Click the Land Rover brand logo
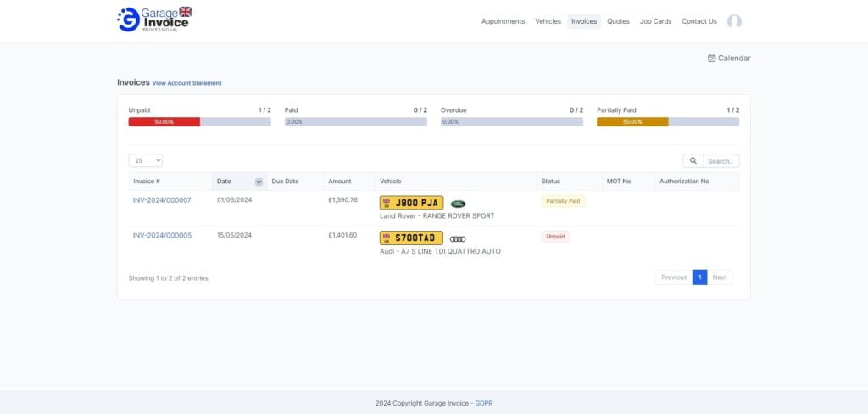Viewport: 868px width, 414px height. click(458, 204)
